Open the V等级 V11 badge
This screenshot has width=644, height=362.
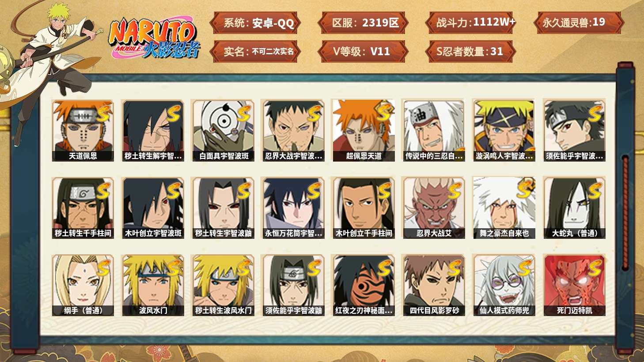coord(364,52)
